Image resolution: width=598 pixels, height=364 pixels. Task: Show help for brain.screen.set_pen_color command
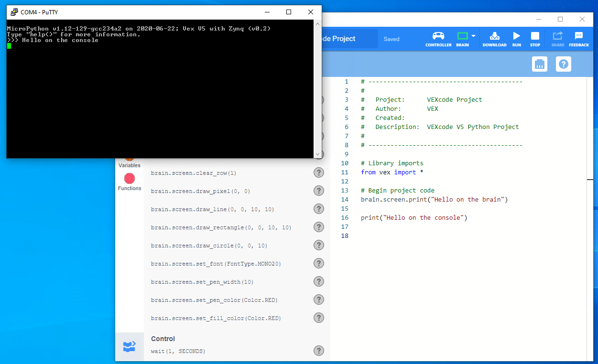(319, 300)
